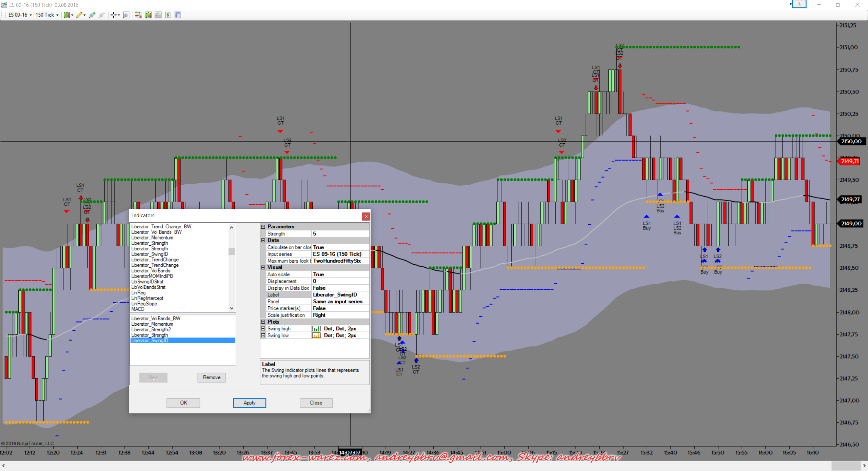The height and width of the screenshot is (471, 868).
Task: Open the Chart Trader icon
Action: tap(138, 15)
